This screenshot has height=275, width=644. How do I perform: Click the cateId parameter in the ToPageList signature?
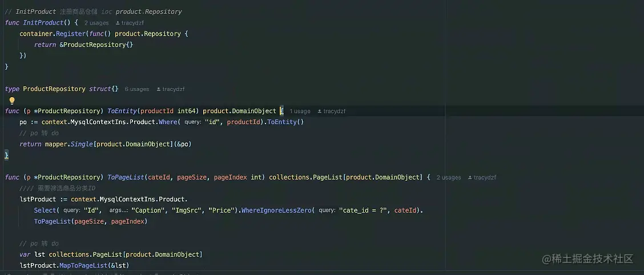coord(159,177)
